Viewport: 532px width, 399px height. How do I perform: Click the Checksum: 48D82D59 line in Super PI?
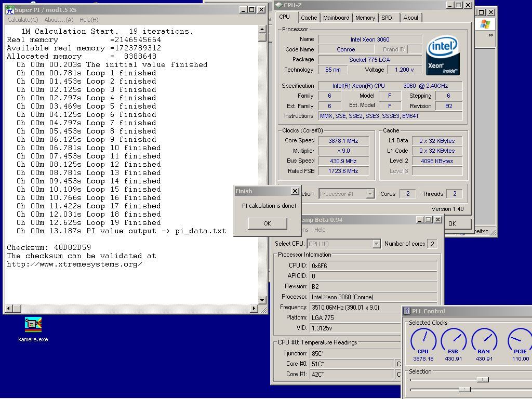click(49, 247)
